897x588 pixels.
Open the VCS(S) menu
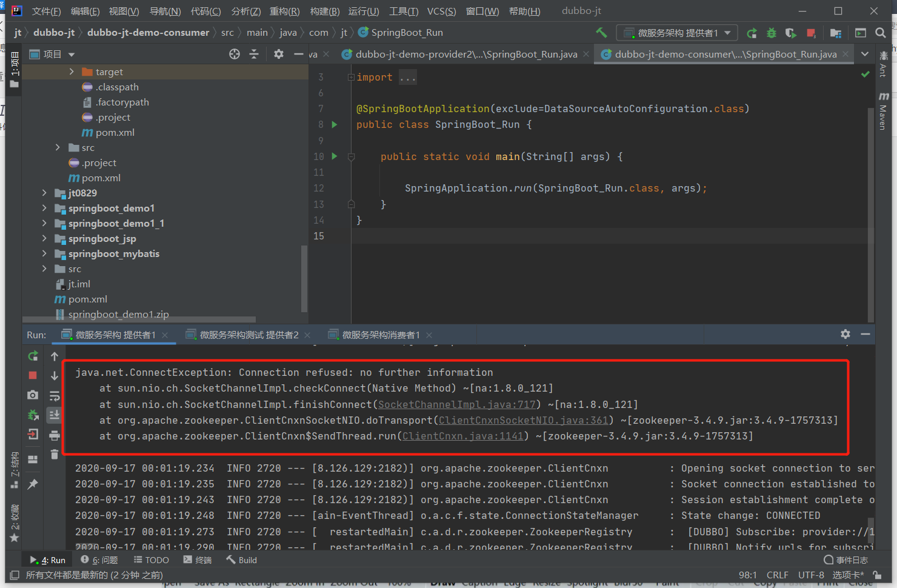[x=441, y=11]
